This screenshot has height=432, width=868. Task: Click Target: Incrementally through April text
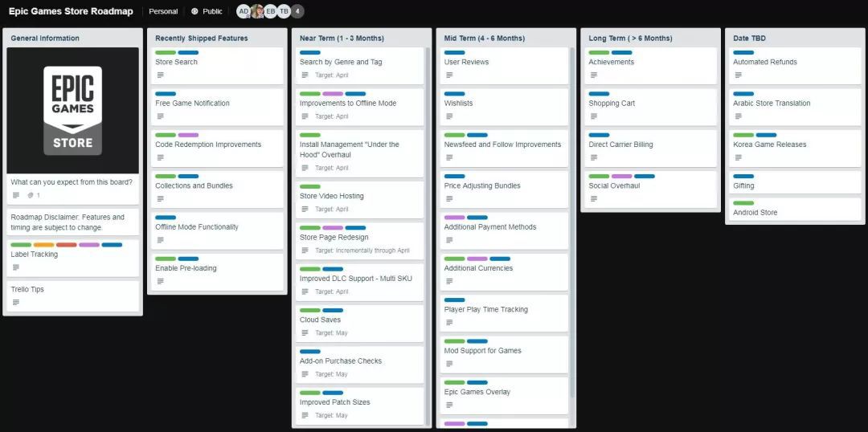pos(362,251)
